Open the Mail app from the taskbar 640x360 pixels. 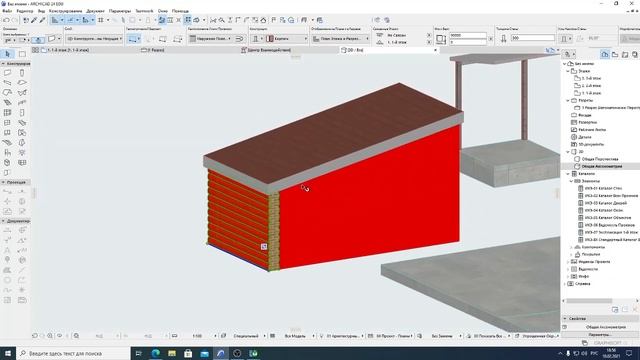[x=204, y=353]
